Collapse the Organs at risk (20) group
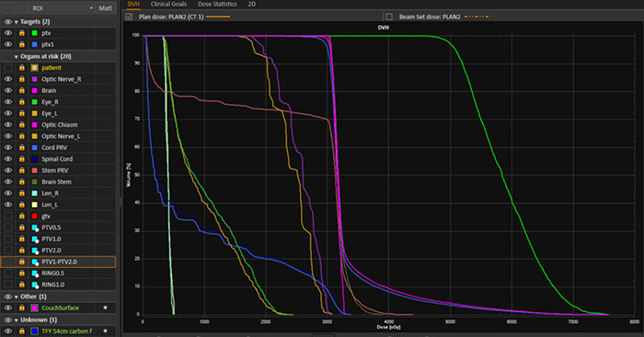Image resolution: width=644 pixels, height=337 pixels. tap(16, 57)
